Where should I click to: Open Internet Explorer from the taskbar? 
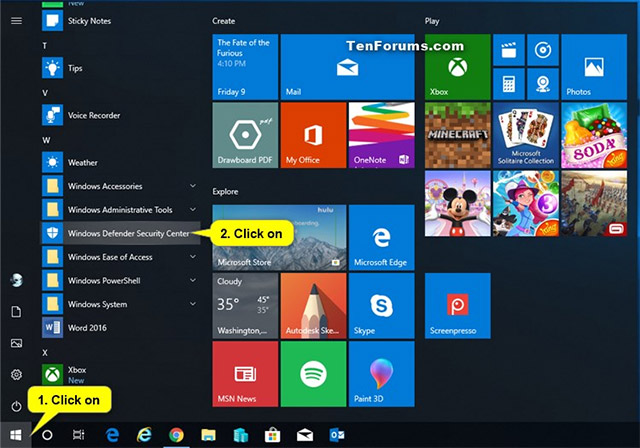(x=144, y=435)
